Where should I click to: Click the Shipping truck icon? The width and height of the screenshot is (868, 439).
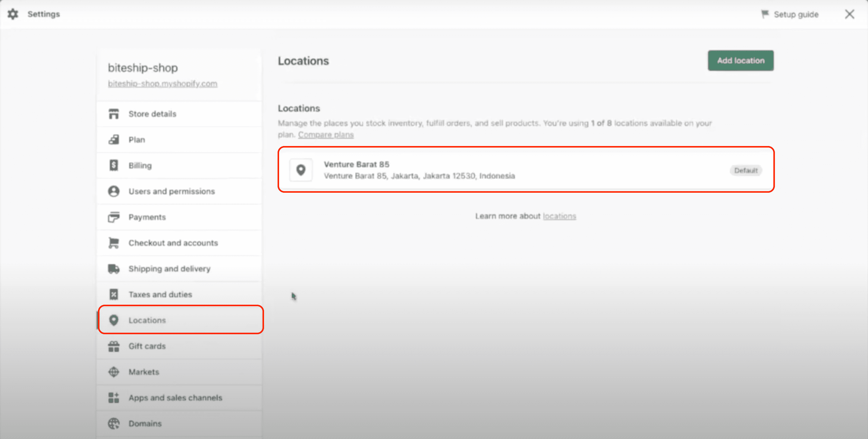[x=114, y=269]
